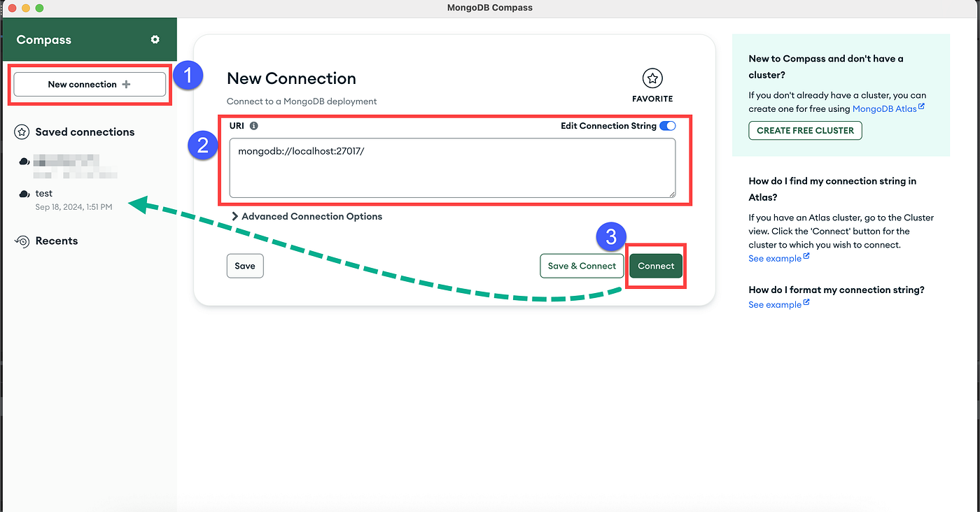Viewport: 980px width, 512px height.
Task: Click the Saved connections section heading
Action: coord(85,132)
